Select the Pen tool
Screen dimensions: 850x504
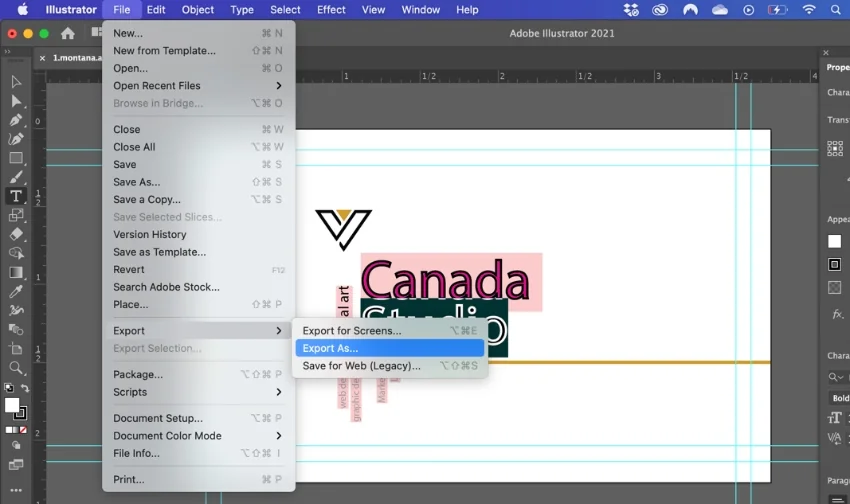pyautogui.click(x=16, y=120)
